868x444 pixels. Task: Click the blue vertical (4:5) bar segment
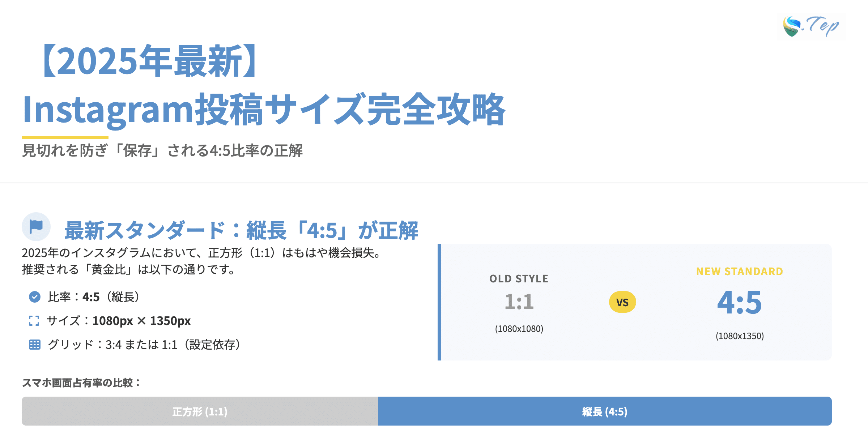605,411
